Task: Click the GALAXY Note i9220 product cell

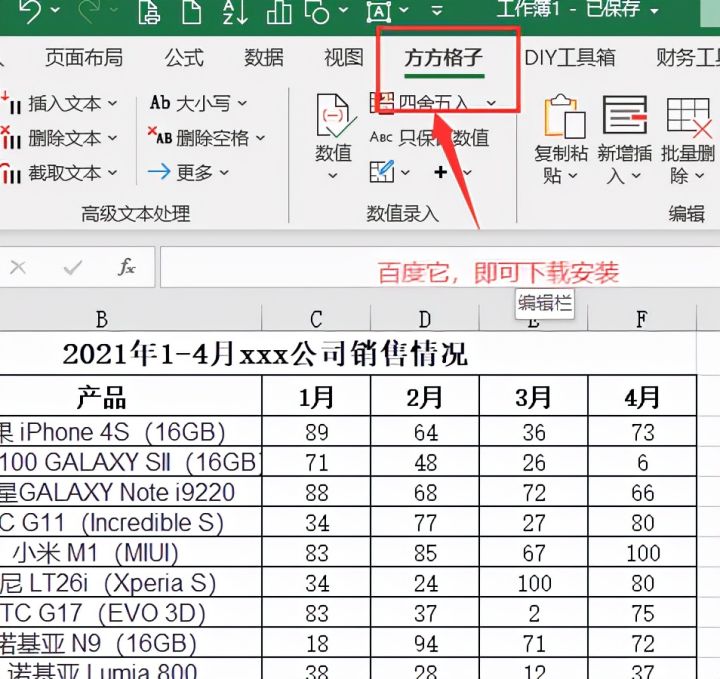Action: (x=131, y=492)
